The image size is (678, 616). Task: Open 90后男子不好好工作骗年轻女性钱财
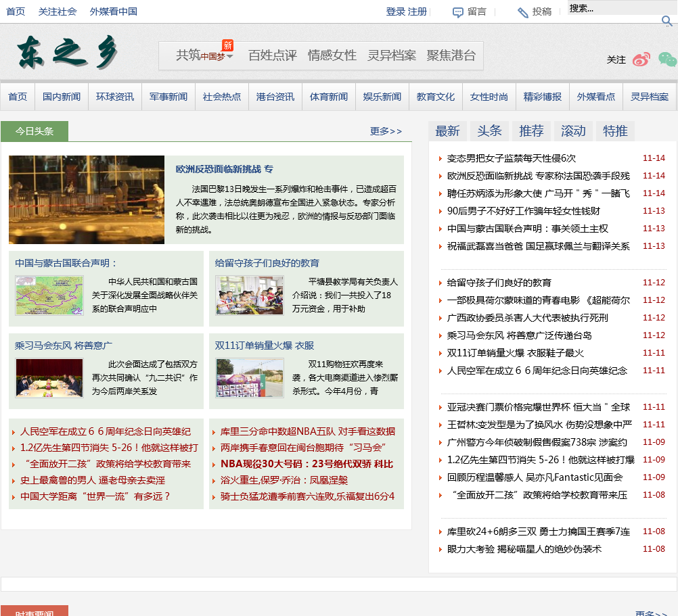pos(524,211)
